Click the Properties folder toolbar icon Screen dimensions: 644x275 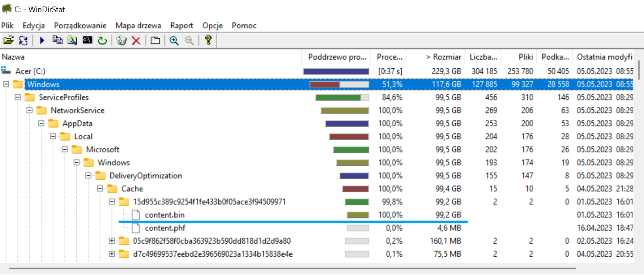155,40
